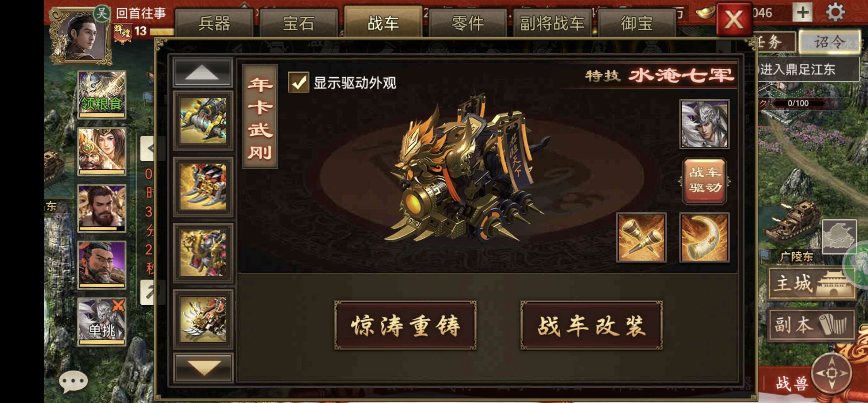This screenshot has height=403, width=868.
Task: Select the 副将战车 tab
Action: (552, 23)
